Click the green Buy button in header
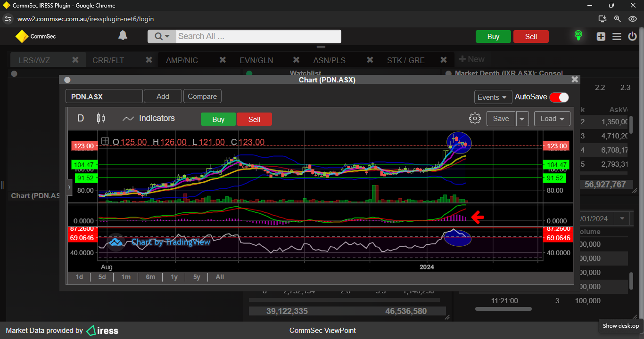 click(493, 37)
